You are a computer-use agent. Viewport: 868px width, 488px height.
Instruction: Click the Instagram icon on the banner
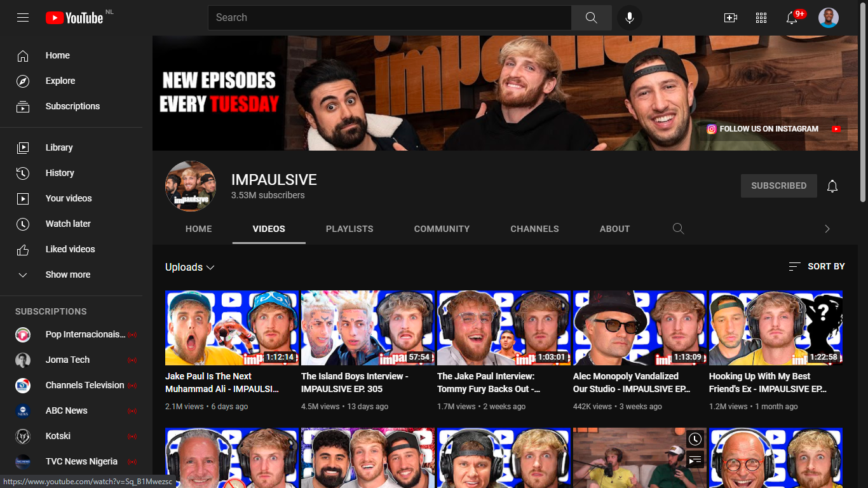712,129
